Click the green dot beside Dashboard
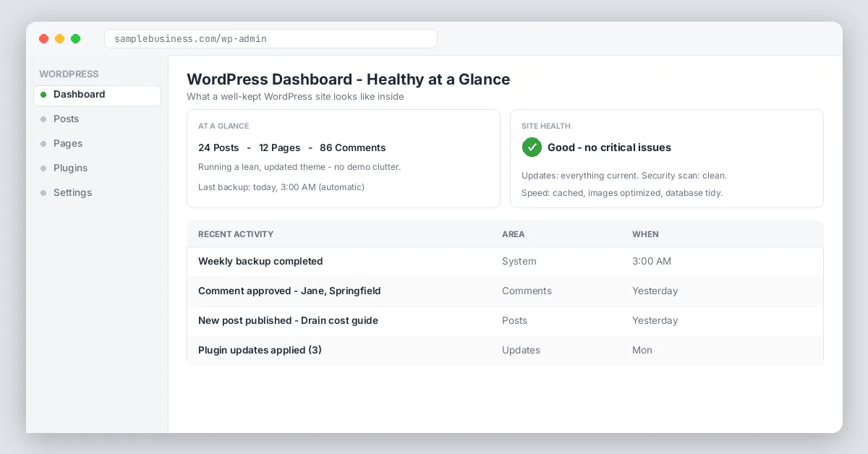This screenshot has height=454, width=868. tap(43, 95)
